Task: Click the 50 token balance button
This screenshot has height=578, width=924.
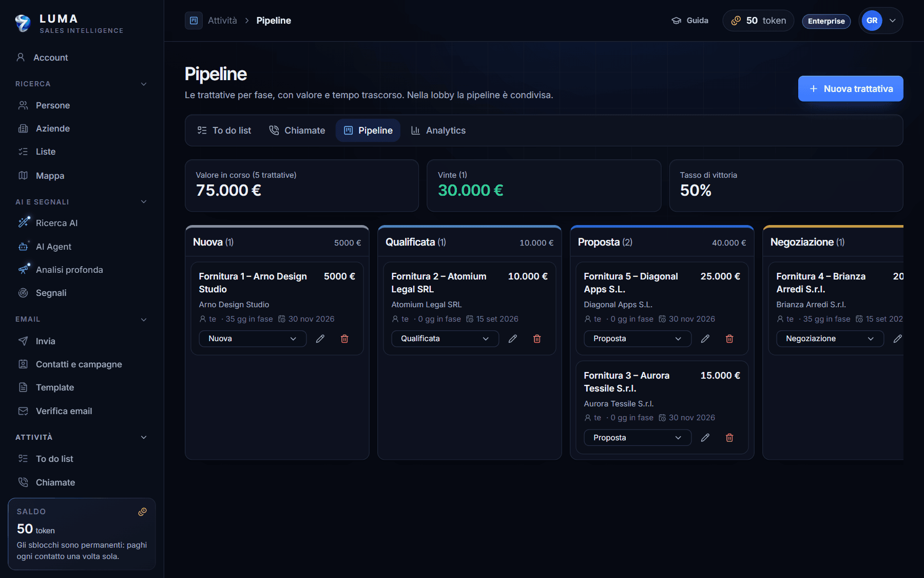Action: 758,21
